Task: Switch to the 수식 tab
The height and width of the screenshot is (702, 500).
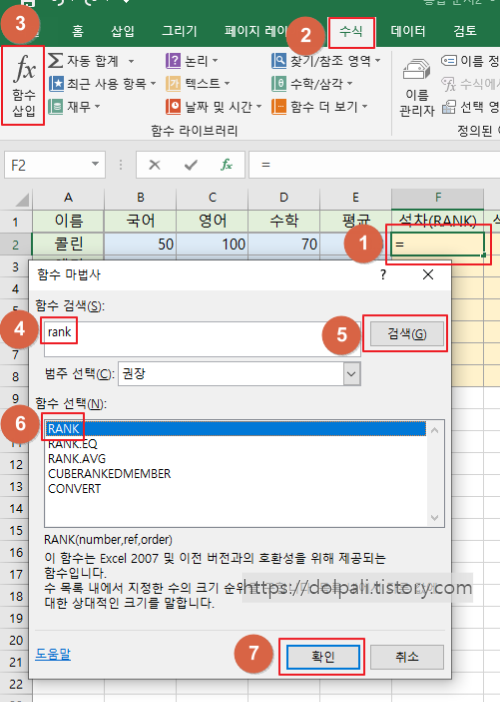Action: click(x=351, y=31)
